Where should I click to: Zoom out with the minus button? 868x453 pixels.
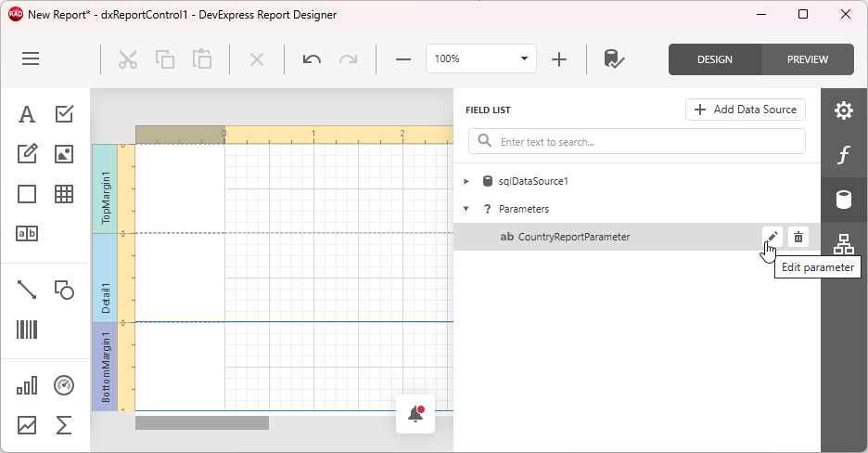(403, 58)
